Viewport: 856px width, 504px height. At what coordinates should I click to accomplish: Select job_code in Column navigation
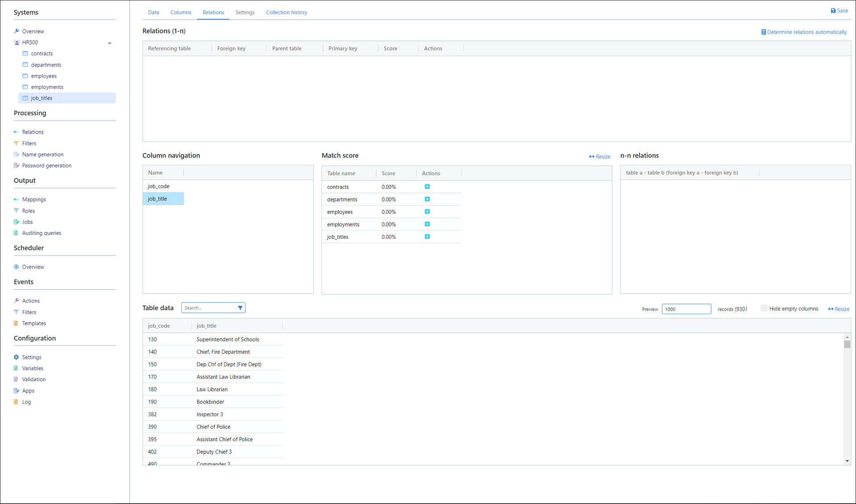(x=159, y=186)
